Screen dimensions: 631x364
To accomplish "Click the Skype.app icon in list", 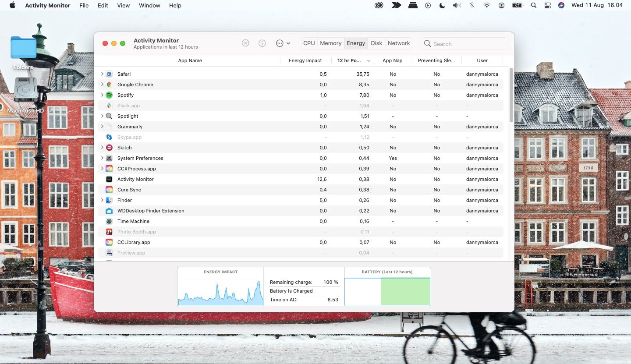I will (x=109, y=137).
